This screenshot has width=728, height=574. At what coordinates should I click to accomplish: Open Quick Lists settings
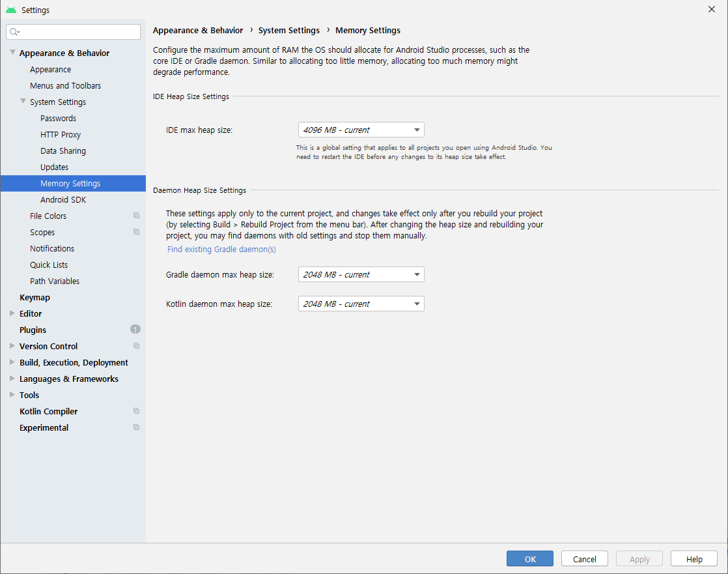click(x=49, y=265)
